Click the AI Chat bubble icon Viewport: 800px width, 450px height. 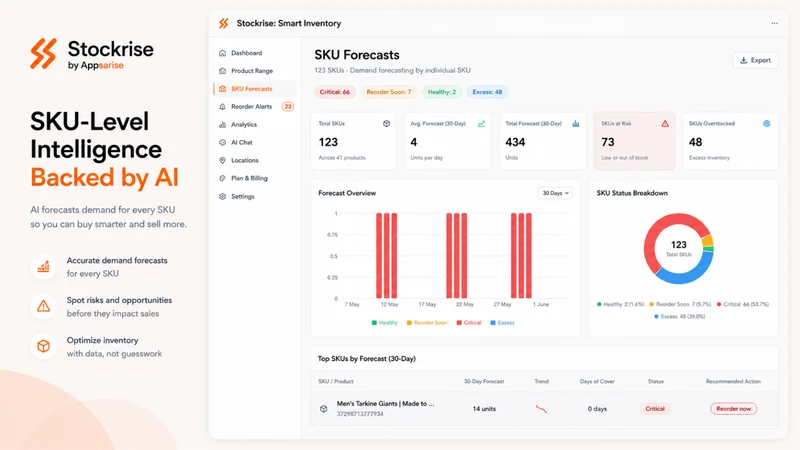pyautogui.click(x=222, y=142)
